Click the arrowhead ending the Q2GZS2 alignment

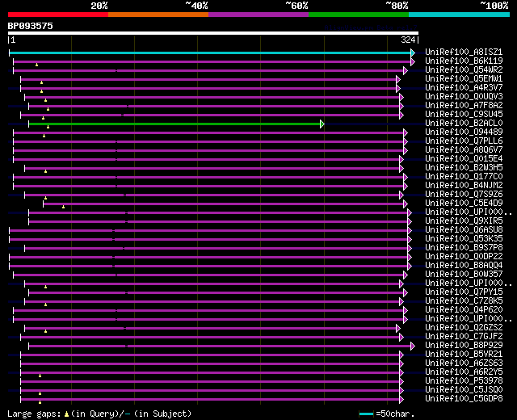[x=398, y=329]
